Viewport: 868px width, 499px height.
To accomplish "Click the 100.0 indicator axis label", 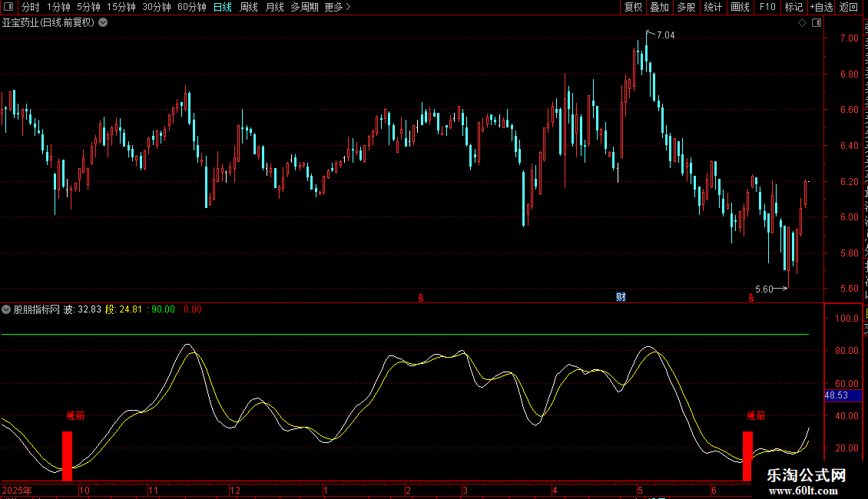I will (847, 319).
